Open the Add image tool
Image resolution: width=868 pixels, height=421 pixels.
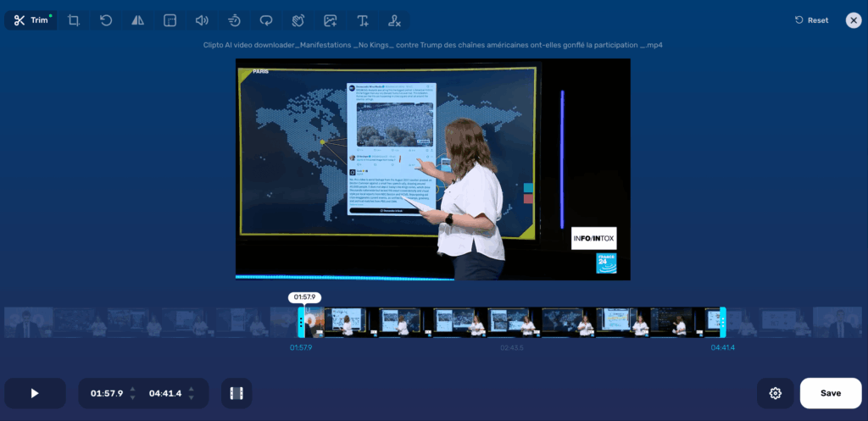331,20
